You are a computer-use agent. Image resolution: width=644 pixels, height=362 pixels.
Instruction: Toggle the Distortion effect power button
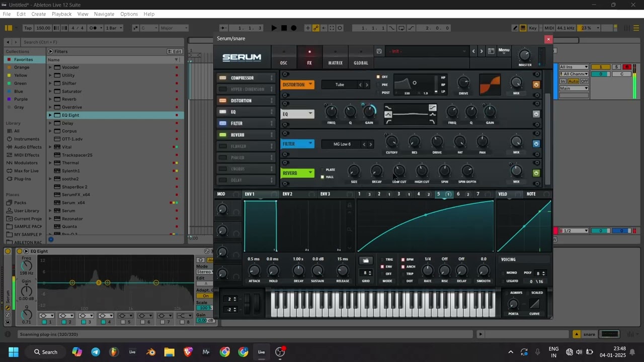536,84
